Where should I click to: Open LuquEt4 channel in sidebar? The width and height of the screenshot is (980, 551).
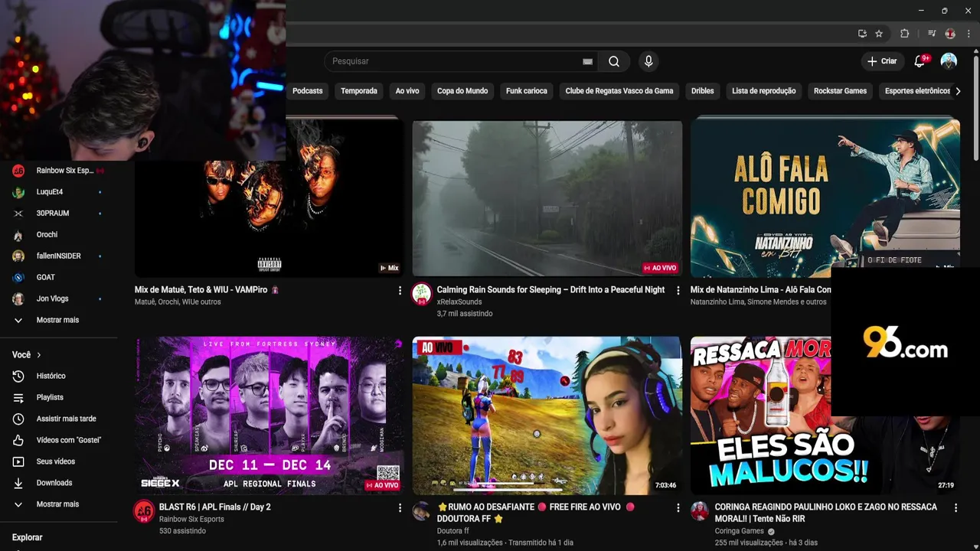click(59, 192)
